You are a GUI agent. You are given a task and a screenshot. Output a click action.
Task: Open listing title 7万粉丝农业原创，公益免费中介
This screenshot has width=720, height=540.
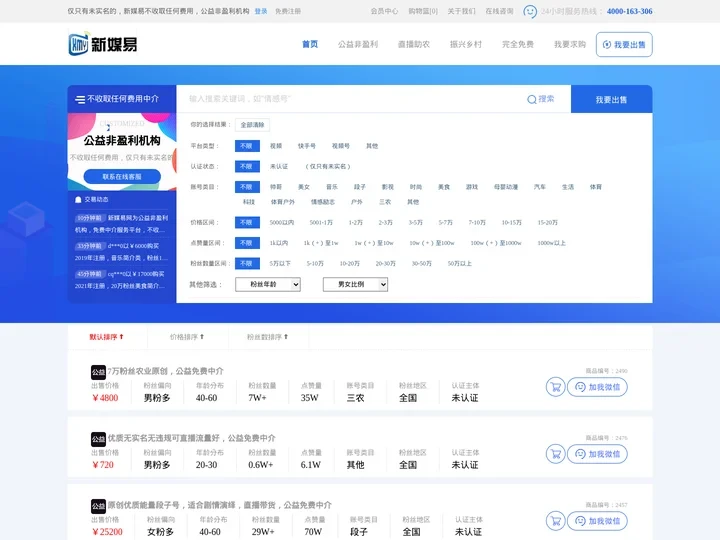(165, 371)
